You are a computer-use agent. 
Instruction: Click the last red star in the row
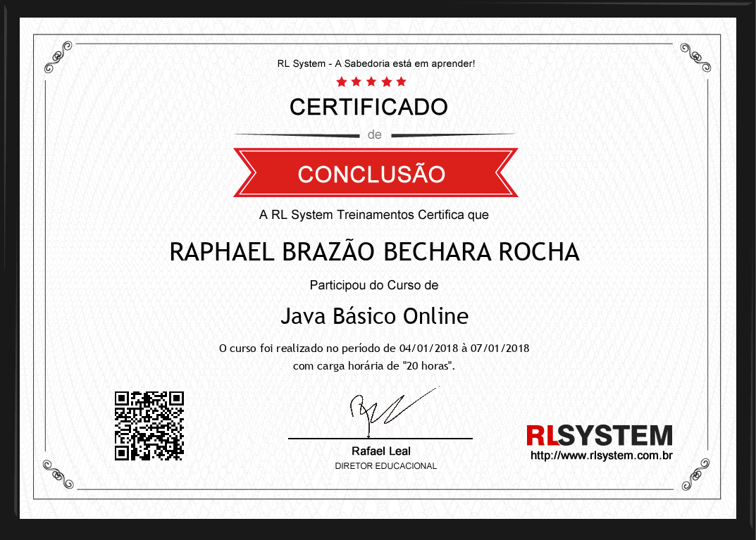coord(401,82)
